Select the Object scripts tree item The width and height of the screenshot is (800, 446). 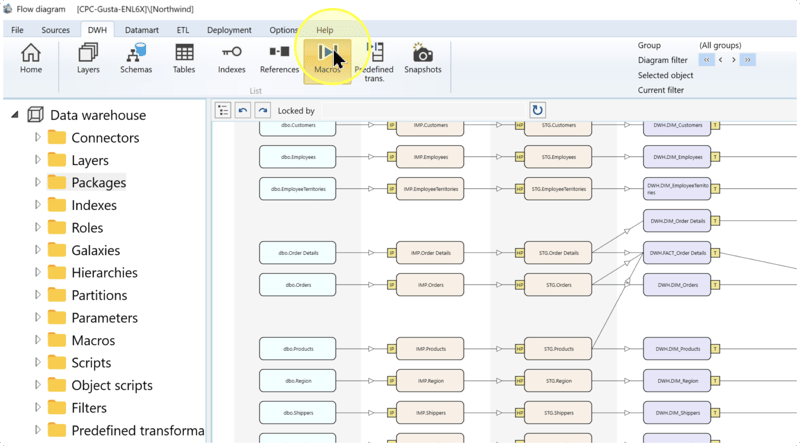(112, 385)
